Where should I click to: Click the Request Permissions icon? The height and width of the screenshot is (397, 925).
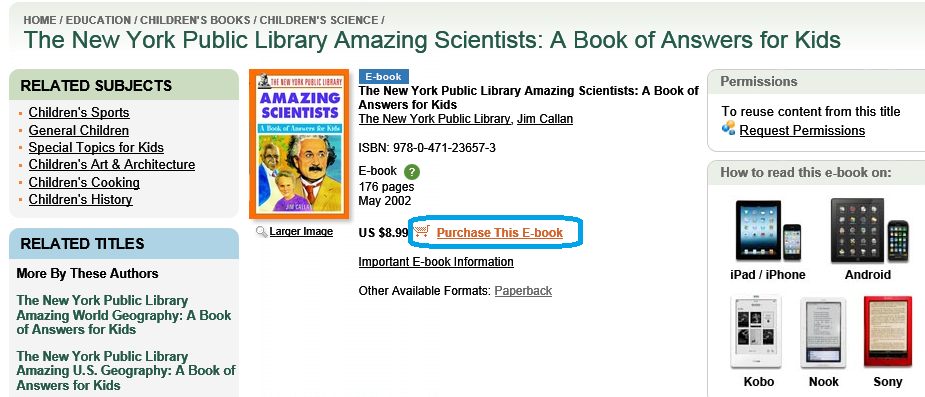pyautogui.click(x=729, y=128)
